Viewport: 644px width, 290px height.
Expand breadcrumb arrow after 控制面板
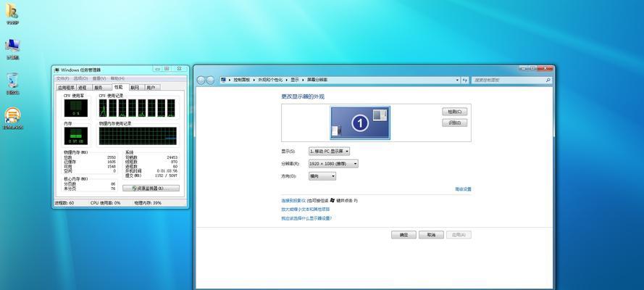point(254,80)
